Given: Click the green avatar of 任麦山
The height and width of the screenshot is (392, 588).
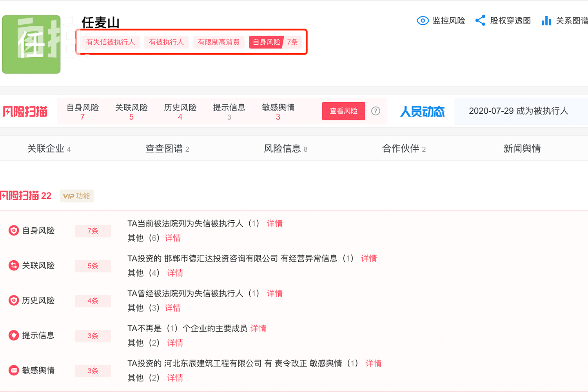Looking at the screenshot, I should (31, 44).
